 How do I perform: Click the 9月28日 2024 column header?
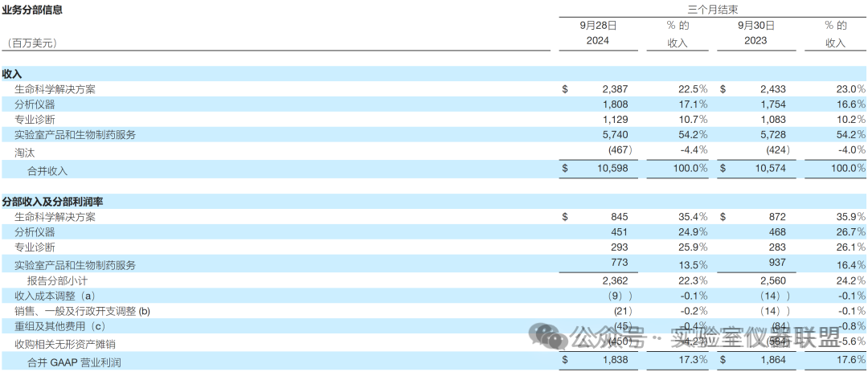point(594,33)
